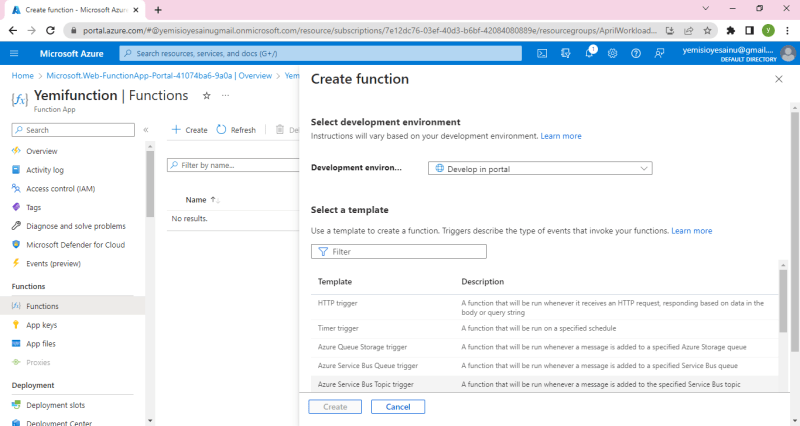The height and width of the screenshot is (426, 800).
Task: Click the browser address bar
Action: (x=370, y=31)
